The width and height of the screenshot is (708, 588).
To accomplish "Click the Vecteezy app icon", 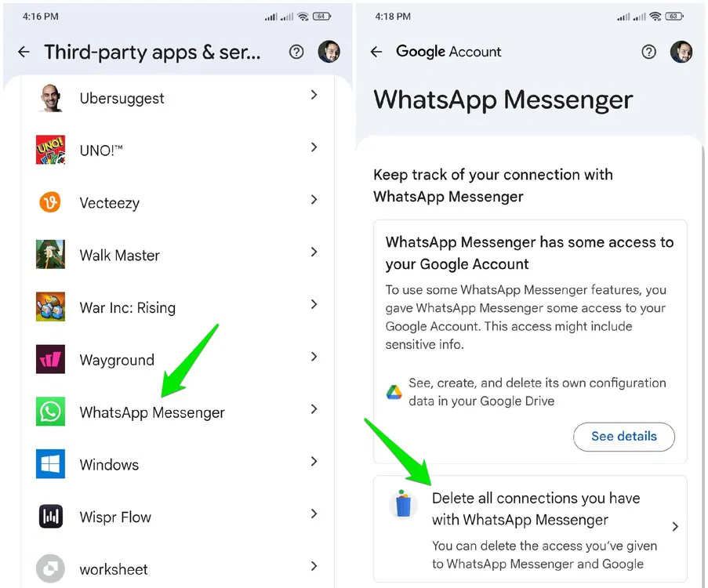I will click(50, 202).
